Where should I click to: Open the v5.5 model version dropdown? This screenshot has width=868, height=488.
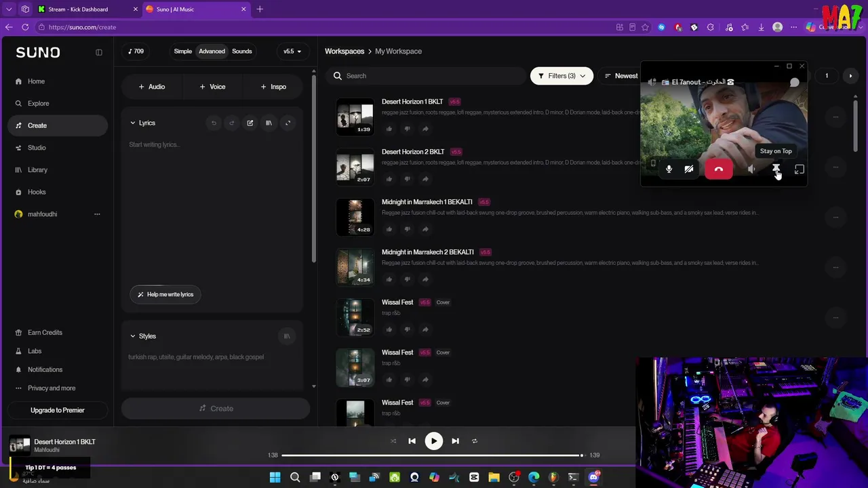tap(292, 52)
